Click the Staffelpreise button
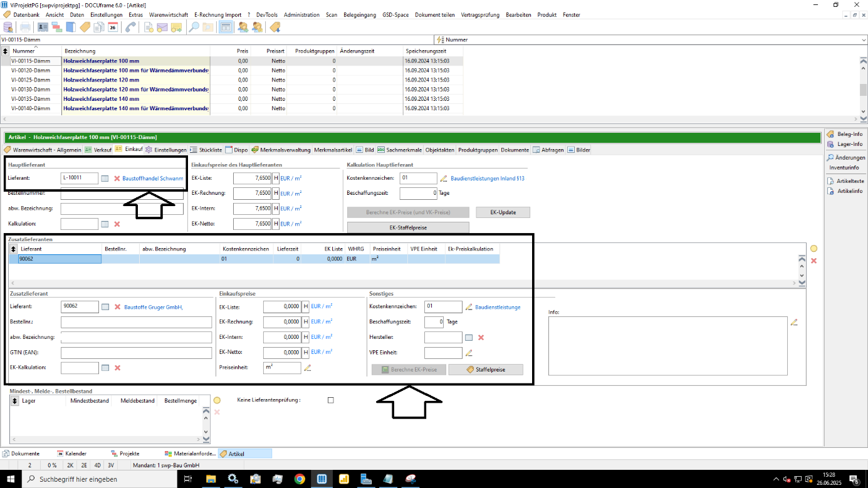This screenshot has width=868, height=488. pyautogui.click(x=486, y=370)
